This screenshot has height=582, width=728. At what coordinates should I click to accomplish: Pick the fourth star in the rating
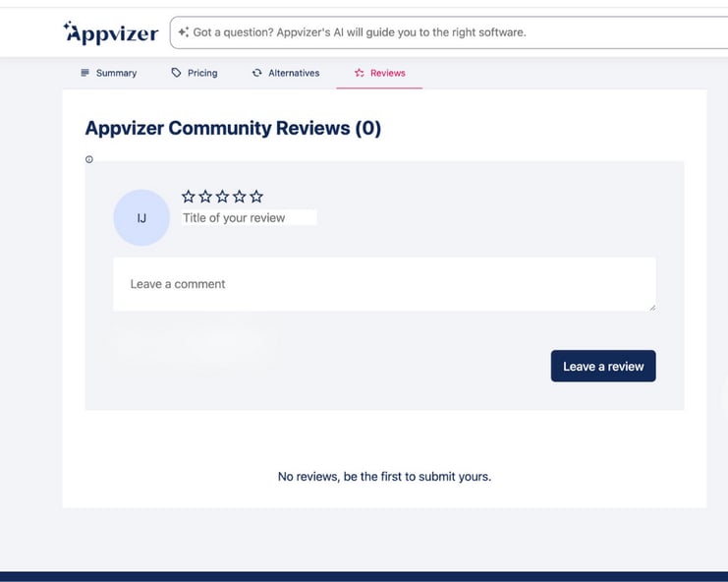pyautogui.click(x=239, y=197)
